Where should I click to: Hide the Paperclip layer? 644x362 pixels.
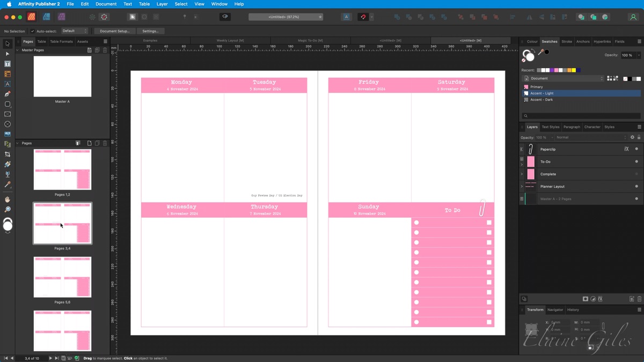tap(636, 149)
